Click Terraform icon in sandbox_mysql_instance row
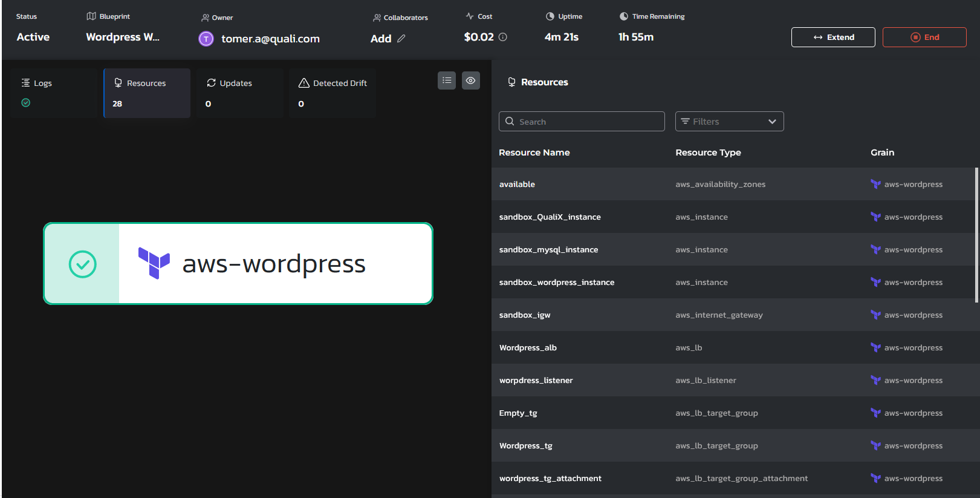 click(x=875, y=249)
